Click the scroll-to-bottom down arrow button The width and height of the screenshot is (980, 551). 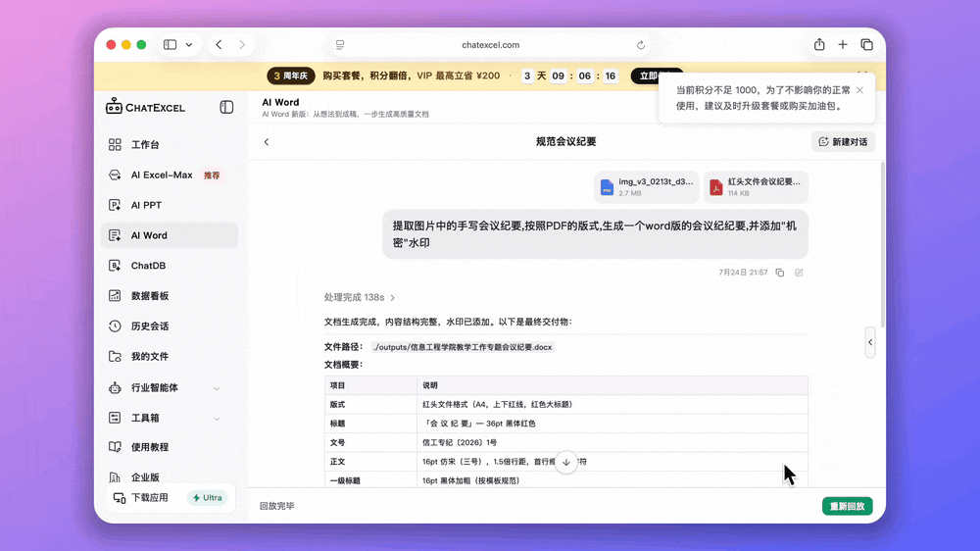tap(566, 462)
